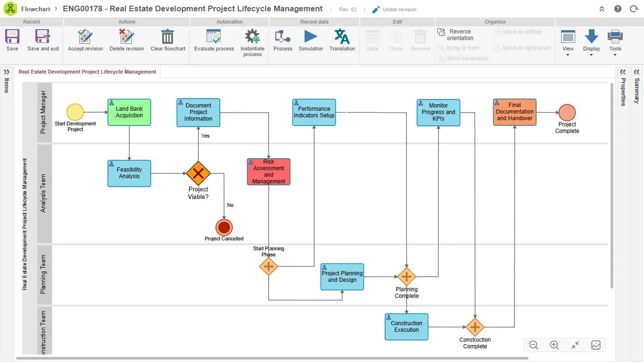Run Evaluate process
644x362 pixels.
[x=214, y=37]
